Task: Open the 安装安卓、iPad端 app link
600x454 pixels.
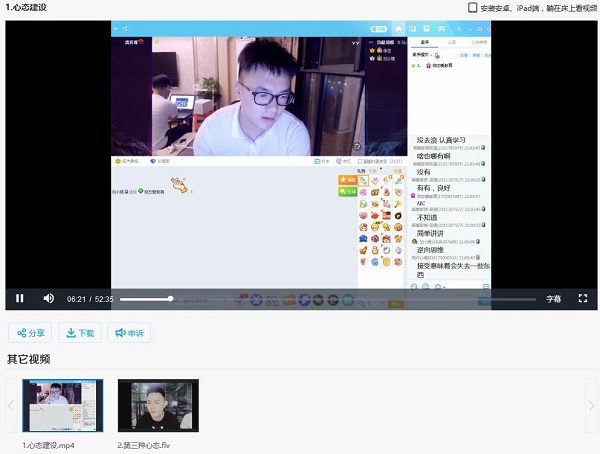Action: pos(538,8)
